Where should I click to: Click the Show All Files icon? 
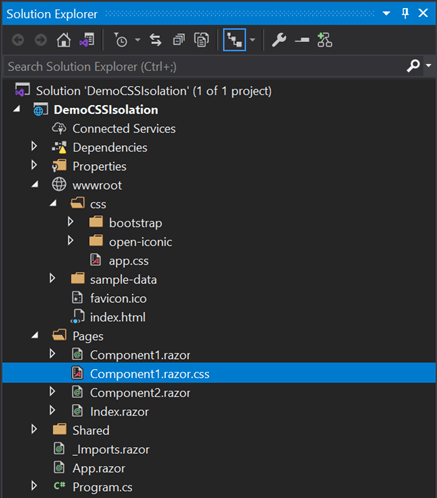pyautogui.click(x=202, y=40)
